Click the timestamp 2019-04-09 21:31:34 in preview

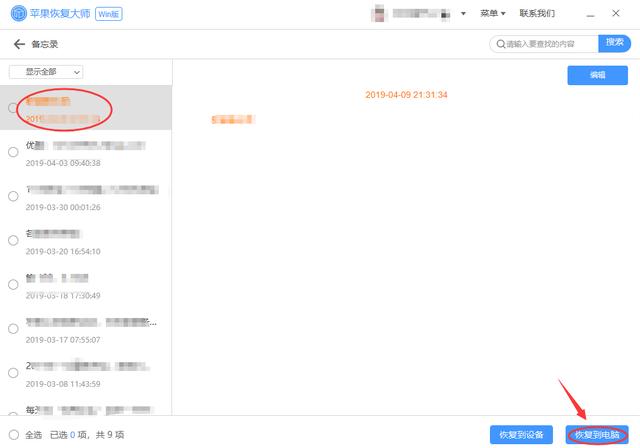406,95
